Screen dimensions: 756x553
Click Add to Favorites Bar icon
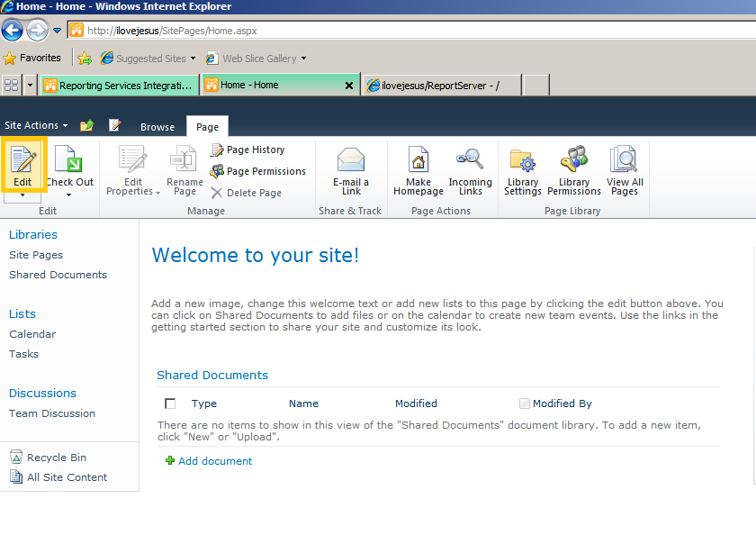pos(85,59)
